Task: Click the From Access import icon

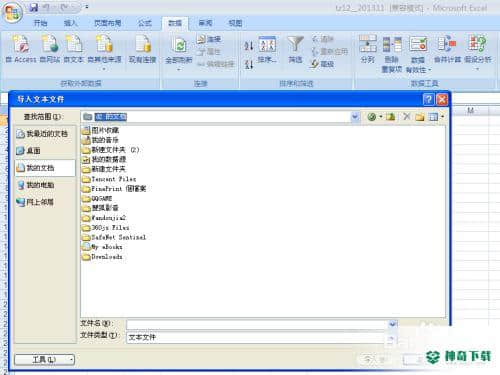Action: coord(21,44)
